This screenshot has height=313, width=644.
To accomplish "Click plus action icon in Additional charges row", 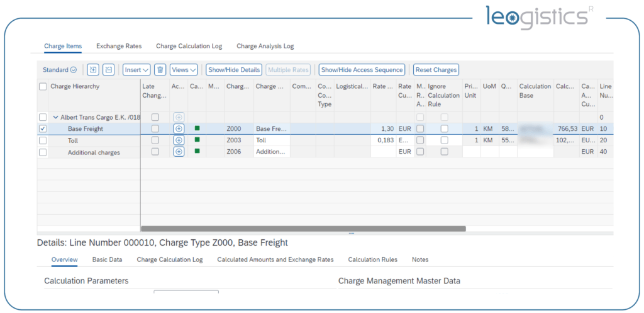I will pos(179,152).
